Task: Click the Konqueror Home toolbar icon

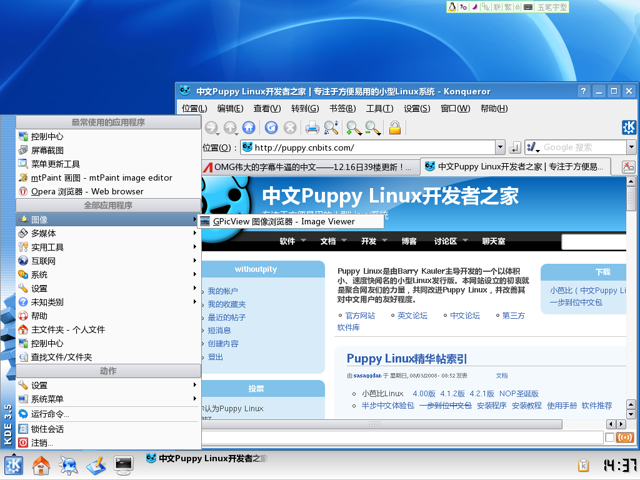Action: tap(249, 128)
